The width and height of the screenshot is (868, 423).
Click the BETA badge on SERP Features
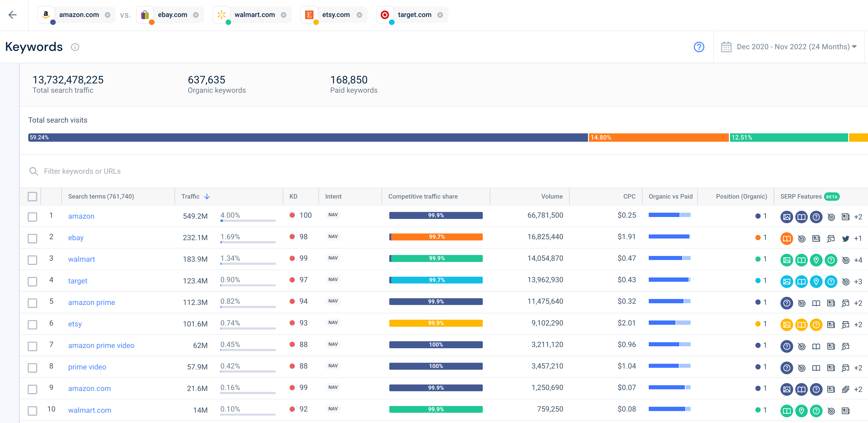coord(832,197)
